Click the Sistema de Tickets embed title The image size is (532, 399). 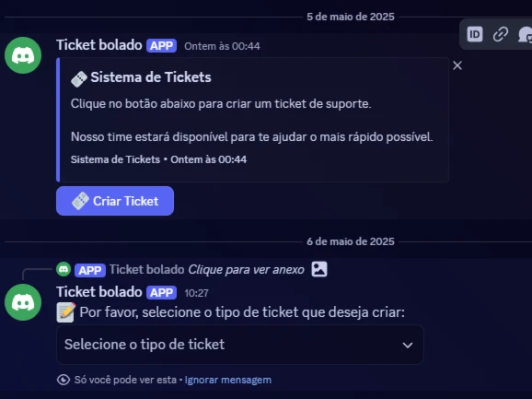(151, 77)
